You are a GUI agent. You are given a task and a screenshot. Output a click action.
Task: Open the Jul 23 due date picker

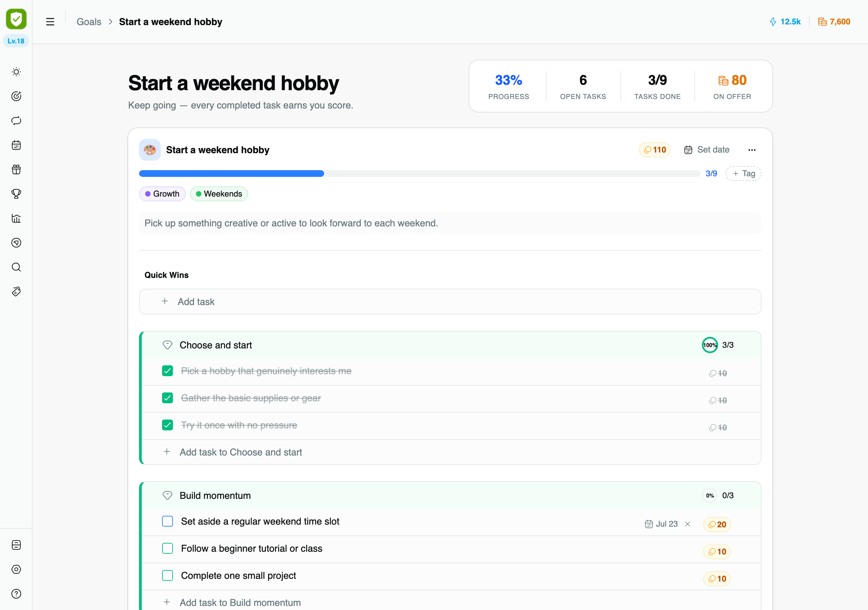(x=661, y=524)
